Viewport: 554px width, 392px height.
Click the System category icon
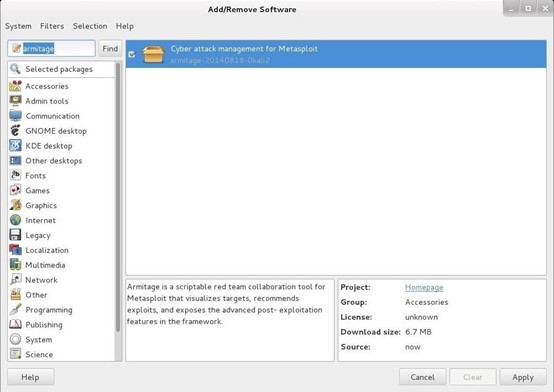pos(15,339)
